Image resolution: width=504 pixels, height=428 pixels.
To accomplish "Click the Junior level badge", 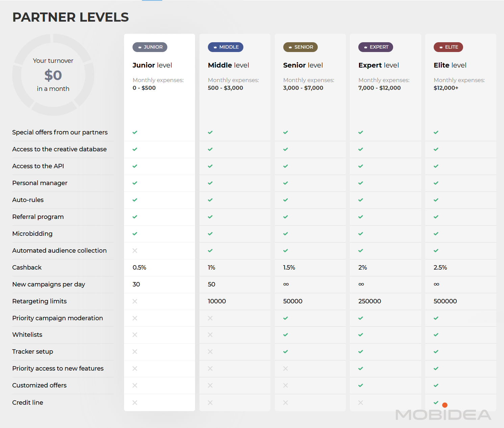I will (150, 47).
